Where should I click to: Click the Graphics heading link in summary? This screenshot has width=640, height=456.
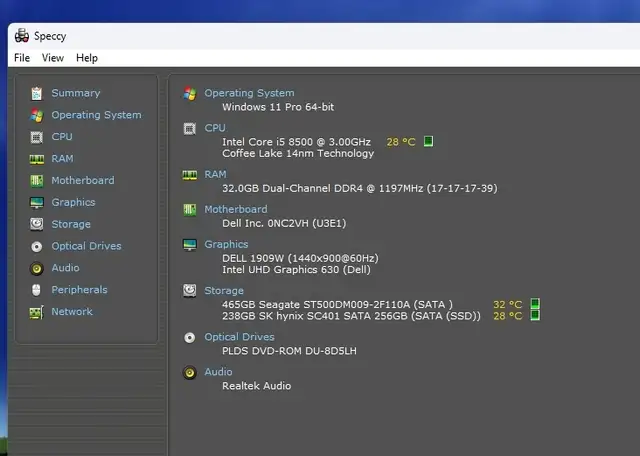coord(227,244)
